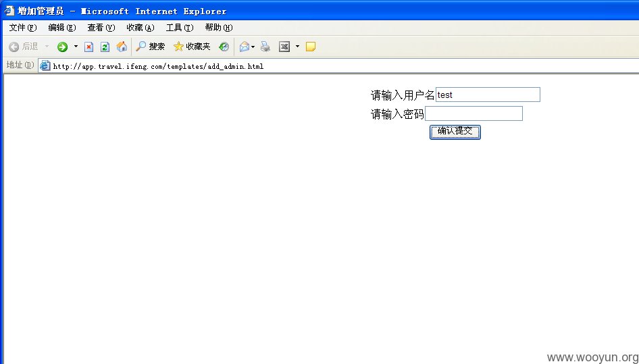Click the IE icon in the title bar

(x=9, y=11)
